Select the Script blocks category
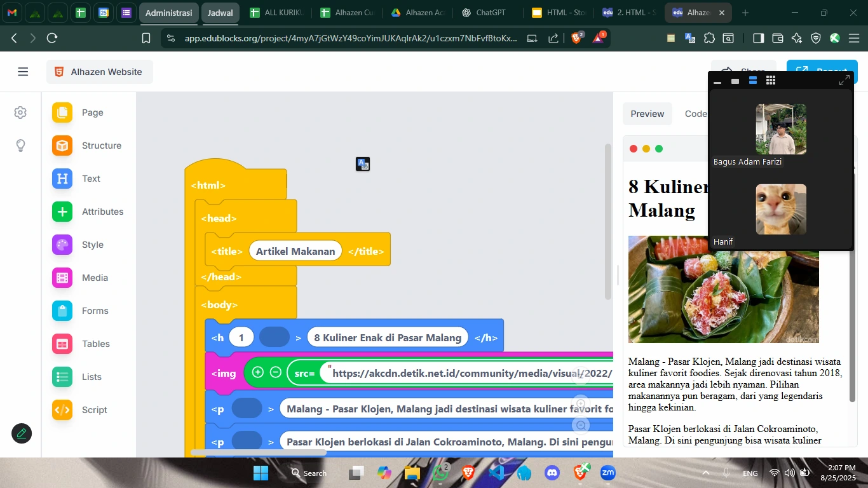868x488 pixels. [x=94, y=410]
